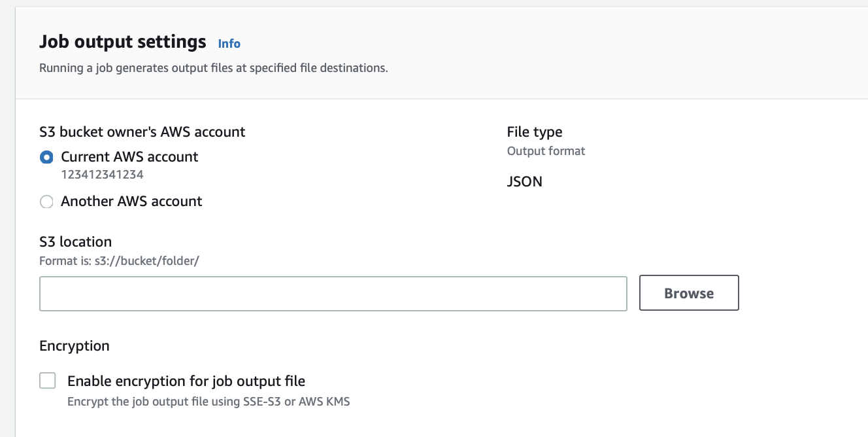
Task: Click the "Another AWS account" label text
Action: pos(131,201)
